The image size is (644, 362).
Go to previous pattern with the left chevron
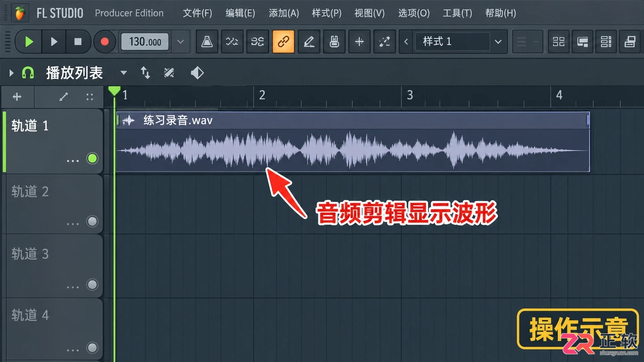point(406,42)
